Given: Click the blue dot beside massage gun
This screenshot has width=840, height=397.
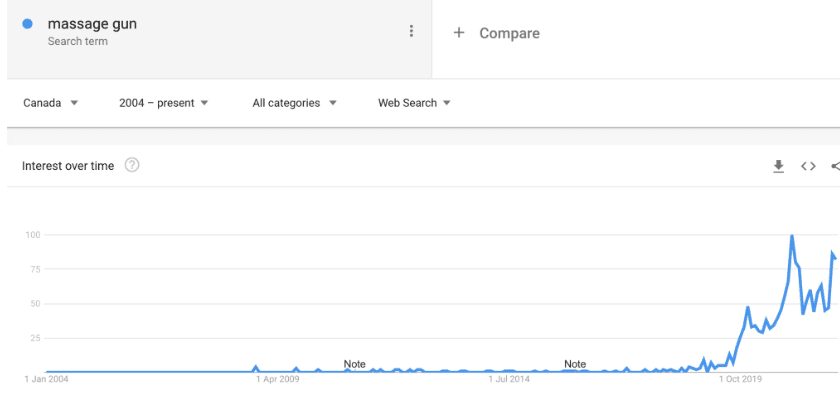Looking at the screenshot, I should 27,24.
